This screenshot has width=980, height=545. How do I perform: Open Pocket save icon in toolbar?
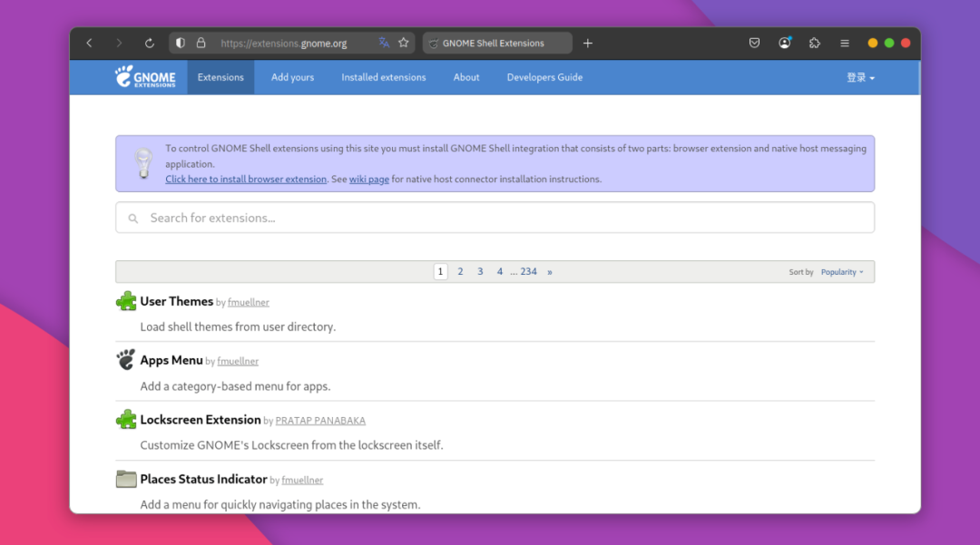coord(754,44)
